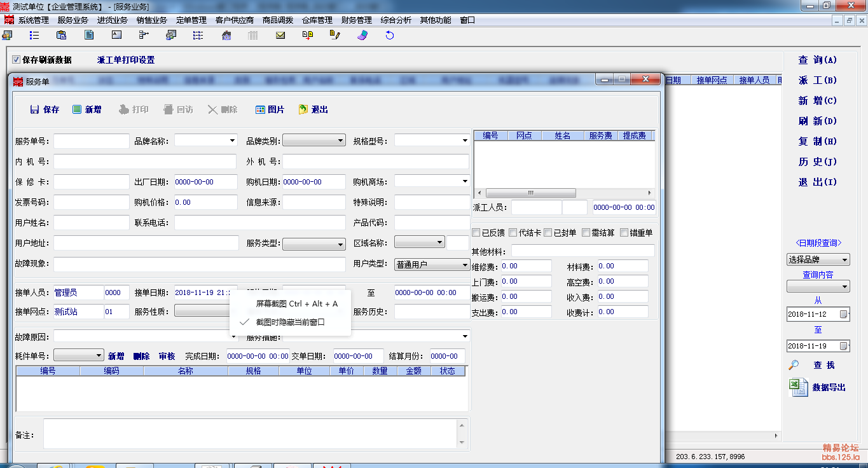Expand the 区域名称 dropdown
Screen dimensions: 868x468
(440, 242)
